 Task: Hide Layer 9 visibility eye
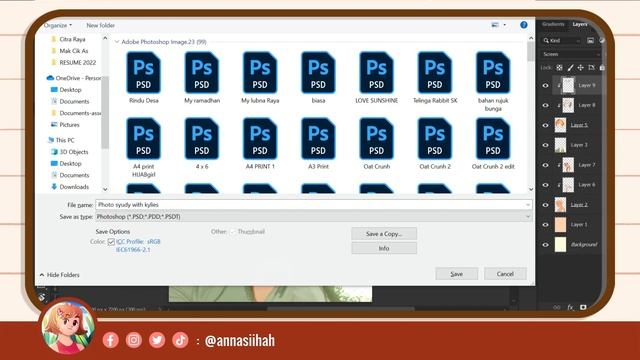(545, 85)
